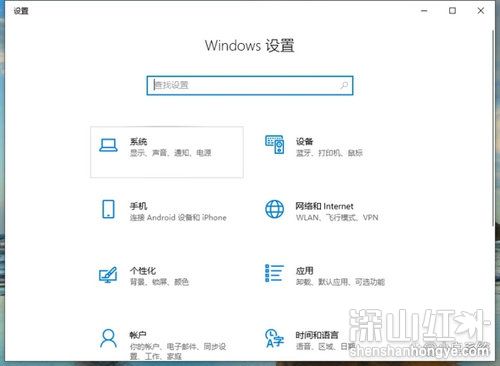500x366 pixels.
Task: Select the 系统 category title
Action: [x=138, y=141]
